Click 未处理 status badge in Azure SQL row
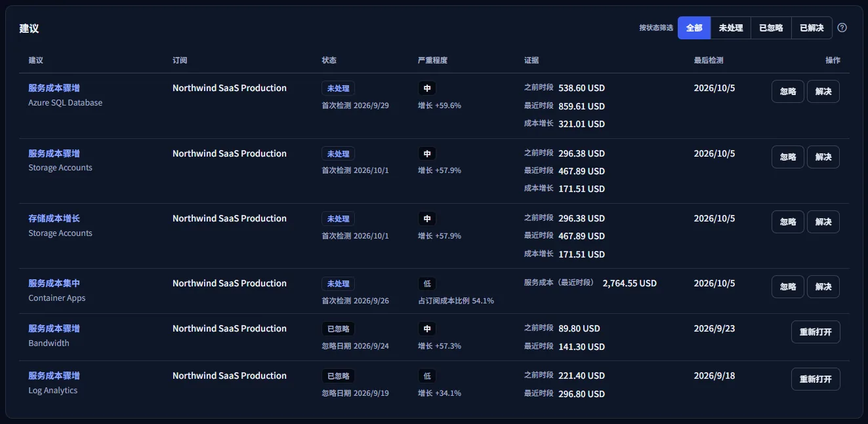Viewport: 868px width, 424px height. (338, 88)
